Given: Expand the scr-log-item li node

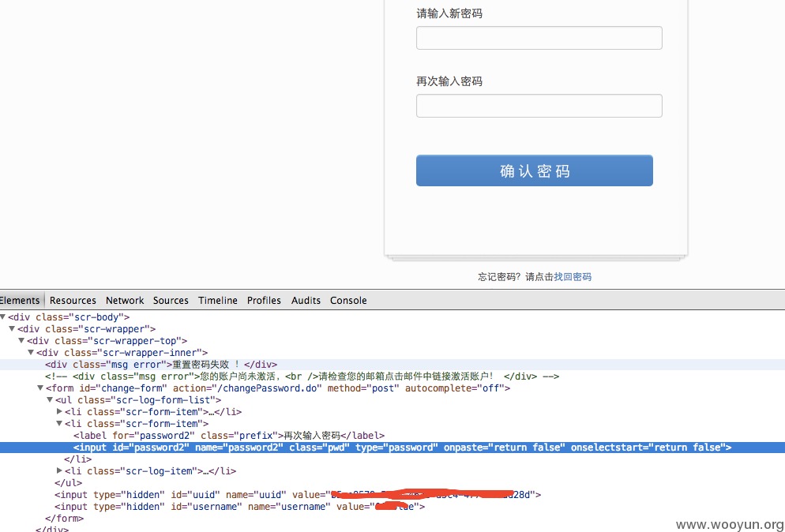Looking at the screenshot, I should [x=59, y=471].
